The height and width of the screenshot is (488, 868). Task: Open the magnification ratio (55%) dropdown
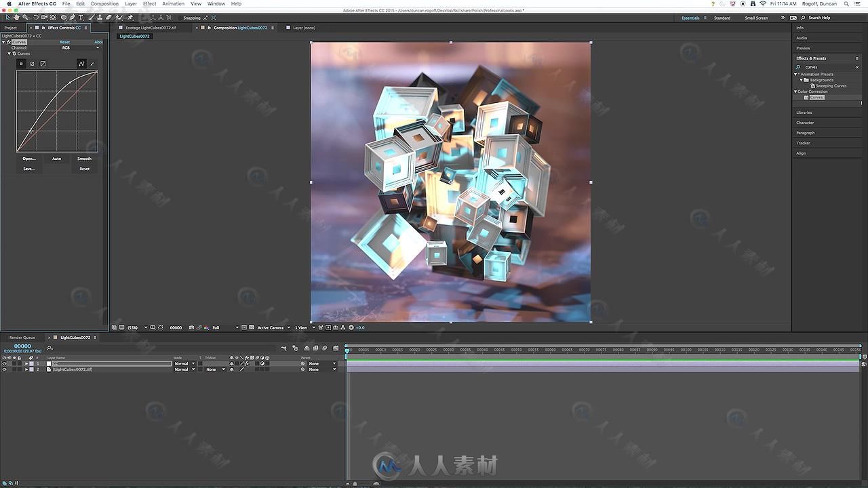(x=137, y=327)
